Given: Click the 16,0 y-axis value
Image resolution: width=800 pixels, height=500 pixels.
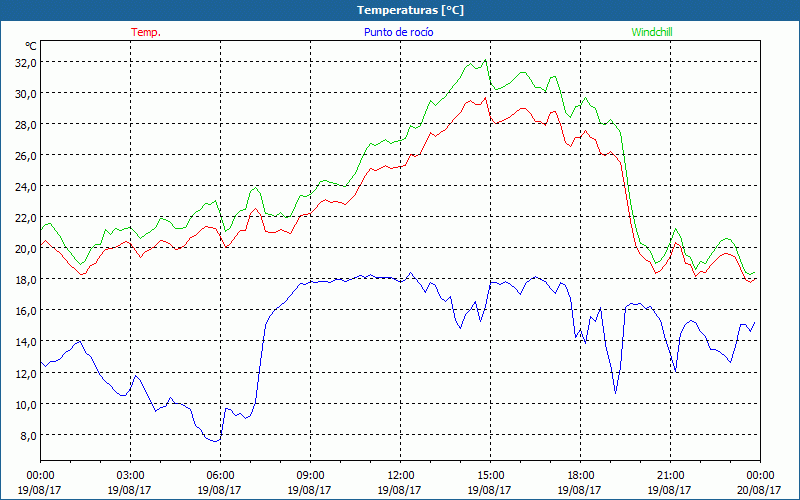Looking at the screenshot, I should [26, 311].
